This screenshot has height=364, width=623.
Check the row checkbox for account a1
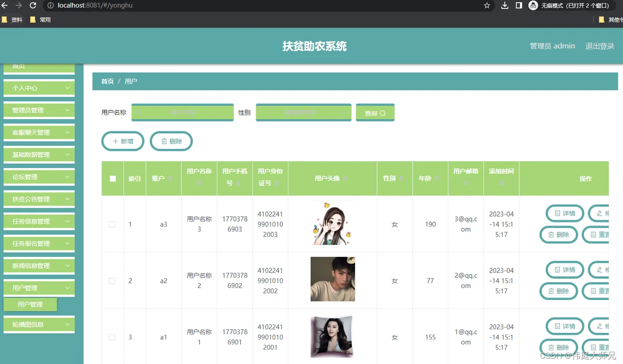click(112, 337)
